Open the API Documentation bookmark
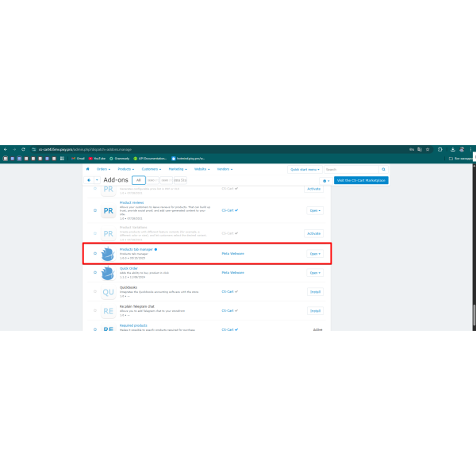Screen dimensions: 476x476 (x=150, y=159)
